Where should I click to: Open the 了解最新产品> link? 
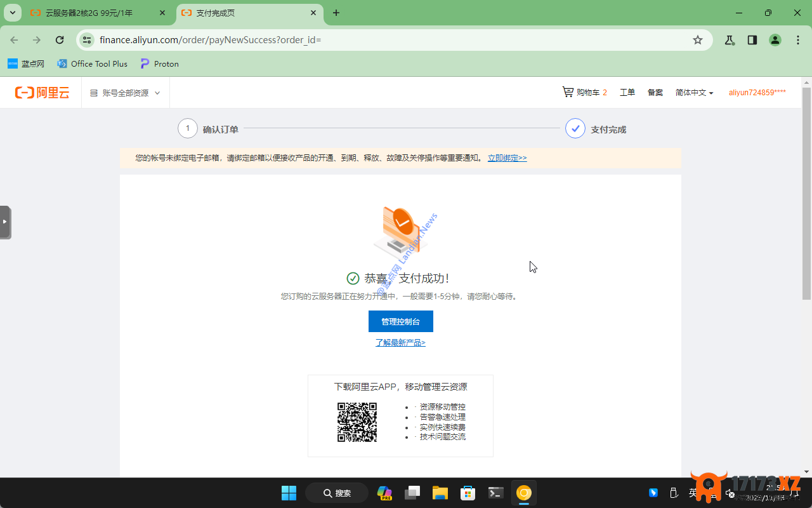pyautogui.click(x=400, y=343)
